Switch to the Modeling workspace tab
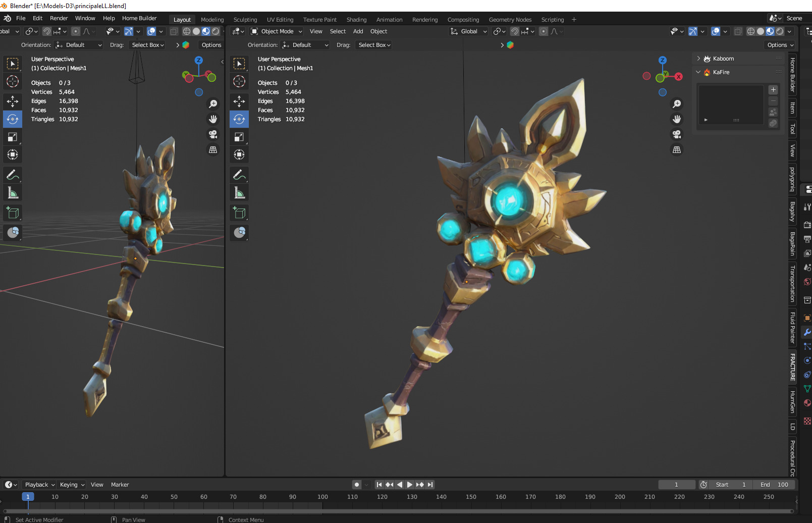Viewport: 812px width, 523px height. pyautogui.click(x=212, y=20)
